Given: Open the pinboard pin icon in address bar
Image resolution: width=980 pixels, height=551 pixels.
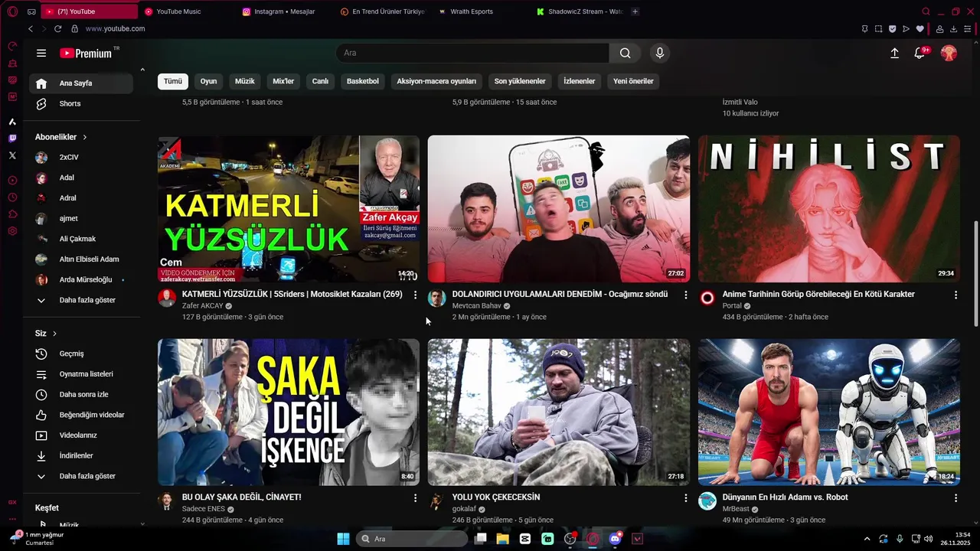Looking at the screenshot, I should click(864, 29).
